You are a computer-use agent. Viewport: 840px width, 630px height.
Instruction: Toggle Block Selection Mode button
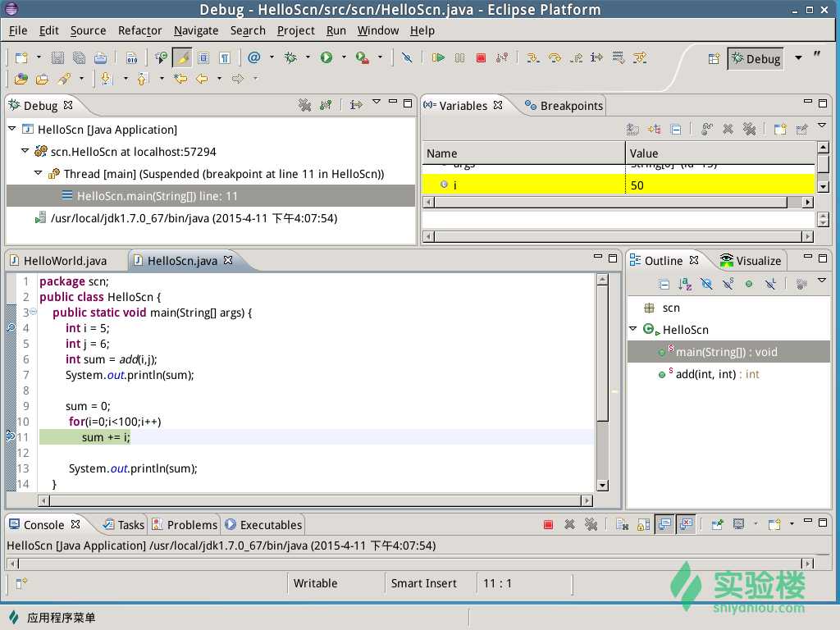pos(203,58)
